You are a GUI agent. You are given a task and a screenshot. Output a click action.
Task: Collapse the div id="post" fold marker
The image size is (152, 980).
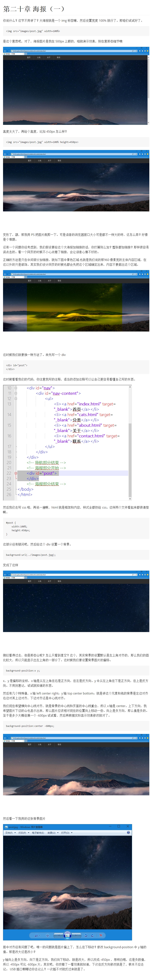click(x=16, y=473)
